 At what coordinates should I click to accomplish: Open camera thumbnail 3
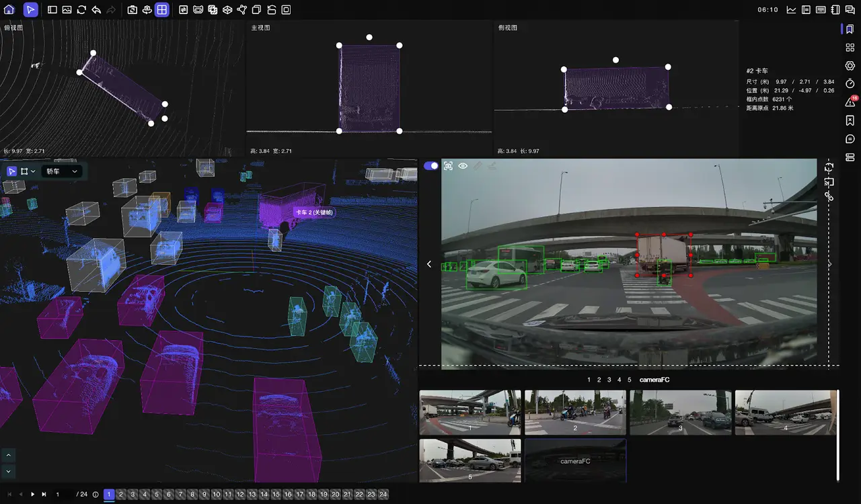click(x=681, y=413)
